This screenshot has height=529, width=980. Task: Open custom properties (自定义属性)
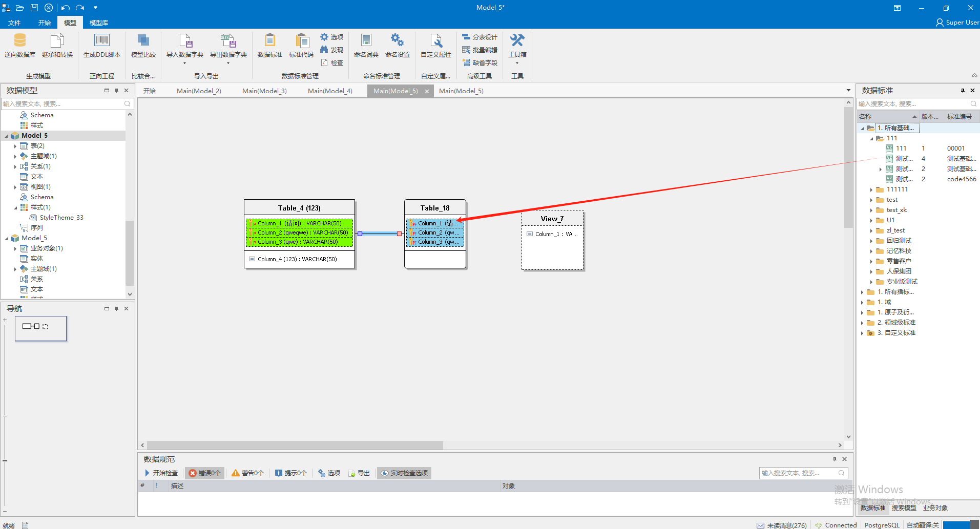436,46
